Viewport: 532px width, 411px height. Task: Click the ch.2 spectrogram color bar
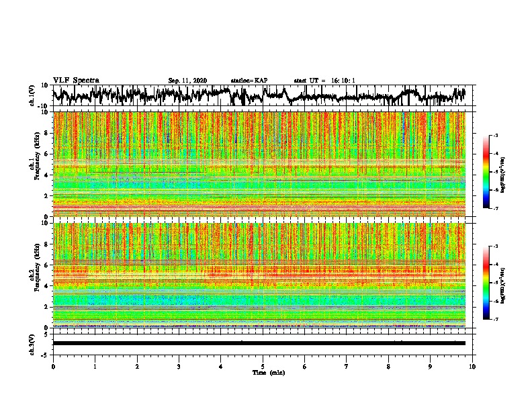(486, 283)
